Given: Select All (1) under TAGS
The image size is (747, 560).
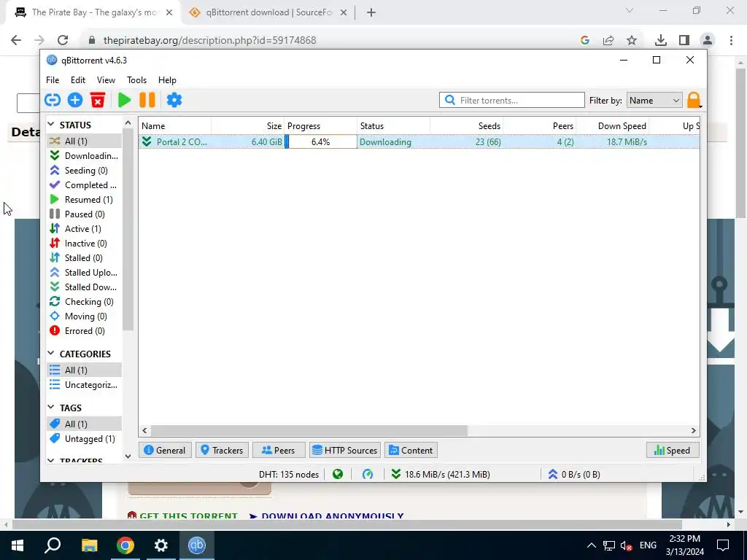Looking at the screenshot, I should [x=84, y=424].
